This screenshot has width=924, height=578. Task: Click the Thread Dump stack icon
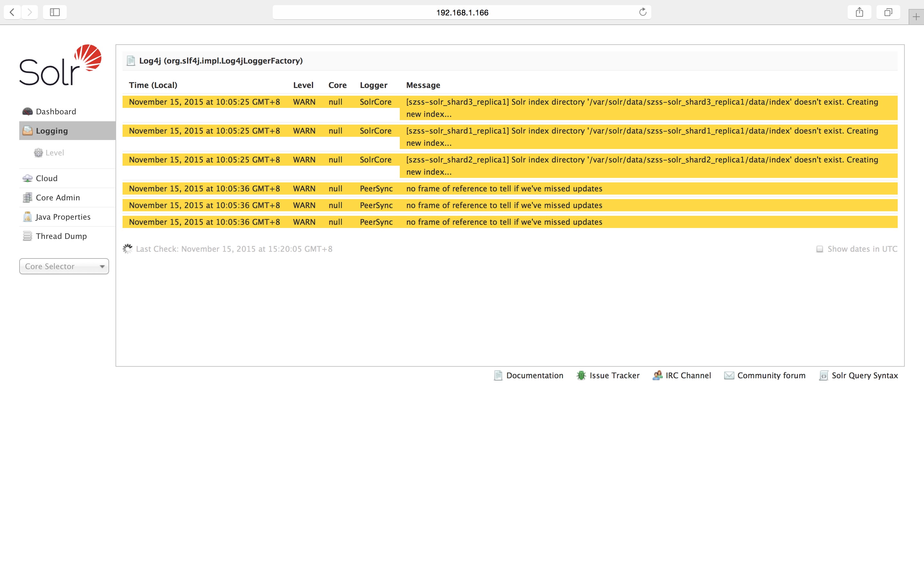click(x=28, y=236)
